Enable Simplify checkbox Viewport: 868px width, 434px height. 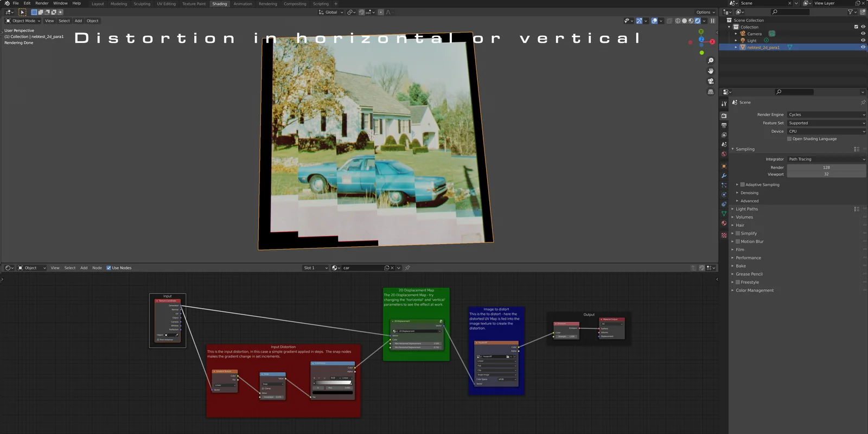tap(738, 233)
